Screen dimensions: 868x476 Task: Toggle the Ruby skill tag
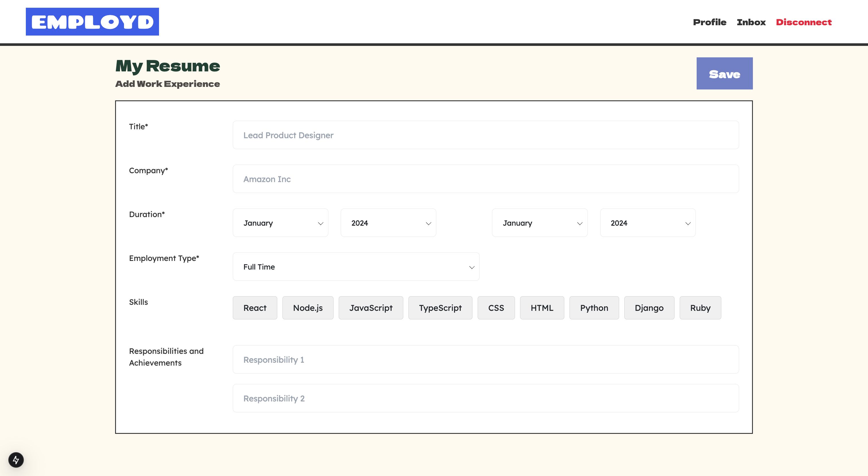pos(700,308)
